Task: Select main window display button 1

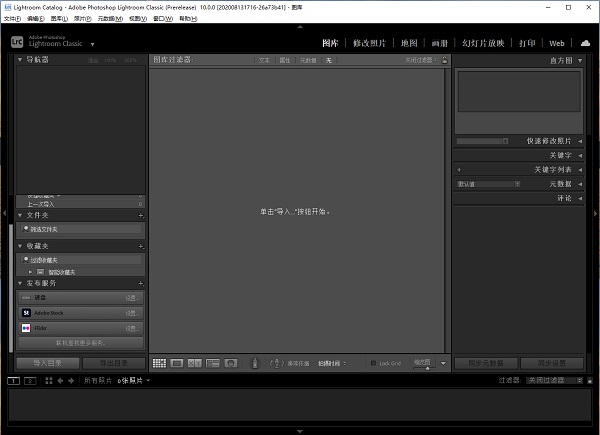Action: pyautogui.click(x=13, y=381)
